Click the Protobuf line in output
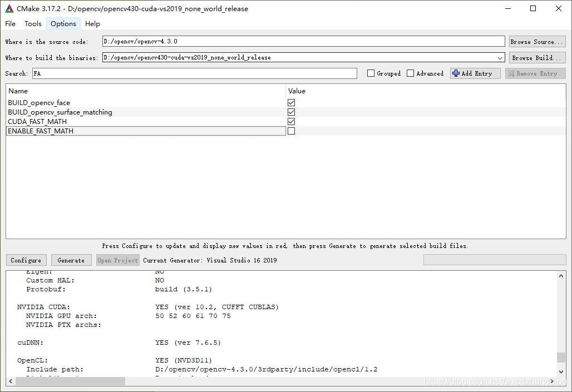The height and width of the screenshot is (392, 572). pyautogui.click(x=119, y=289)
